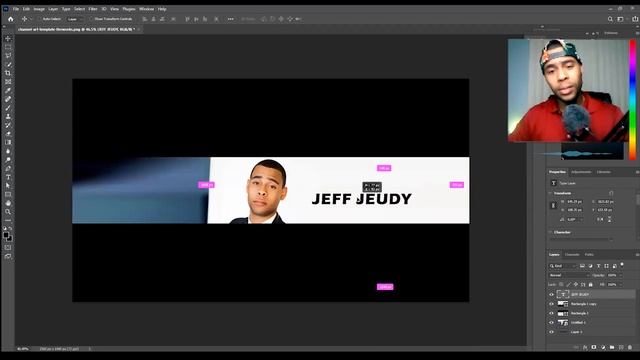Open the Auto-Select Layer dropdown
The image size is (640, 360).
pyautogui.click(x=76, y=19)
